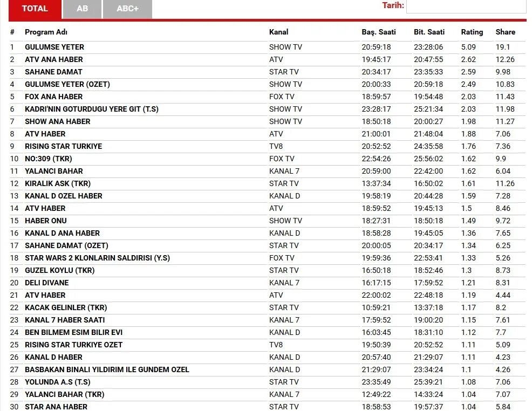
Task: Open the YALANCI BAHAR program entry
Action: coord(53,171)
